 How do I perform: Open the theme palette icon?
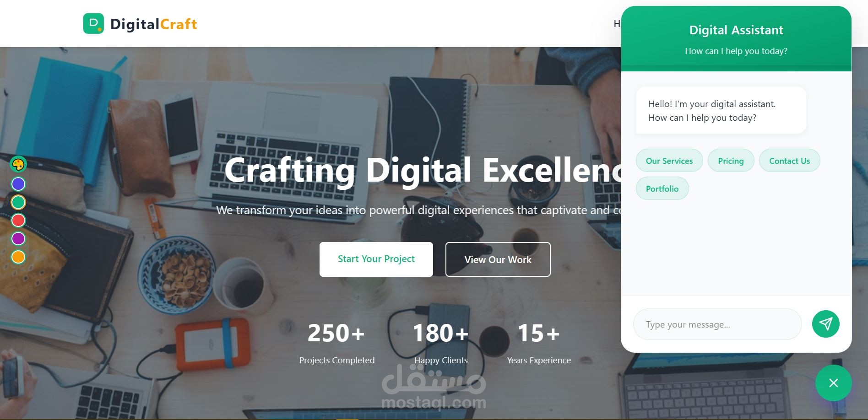coord(18,164)
